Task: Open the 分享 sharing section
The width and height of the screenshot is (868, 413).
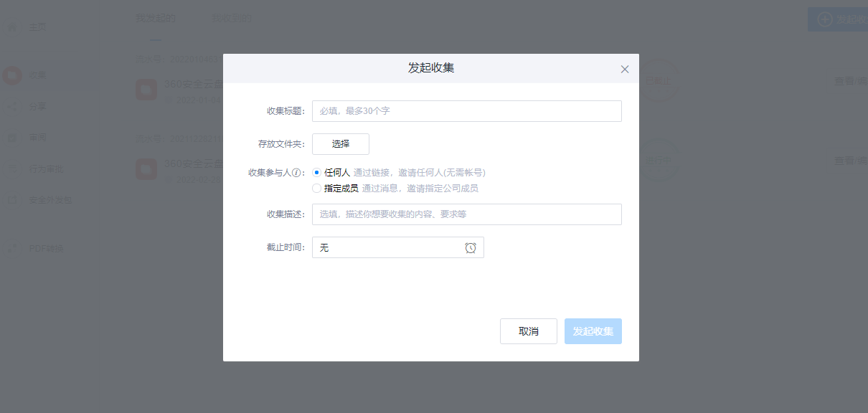Action: (32, 105)
